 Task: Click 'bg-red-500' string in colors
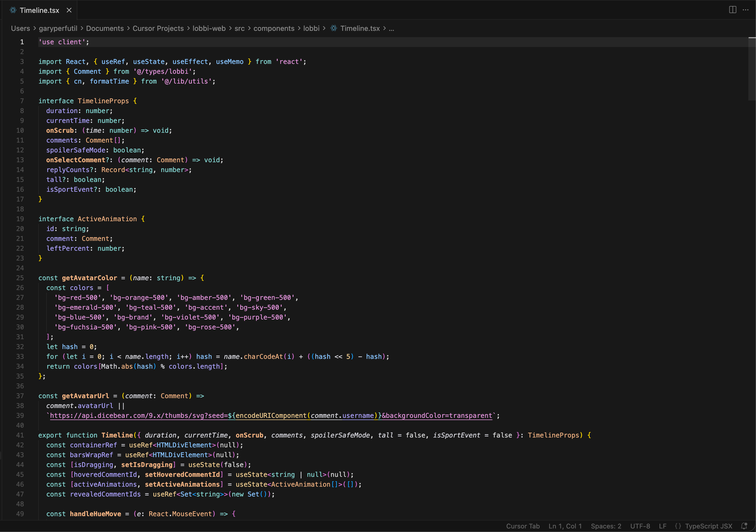[x=78, y=298]
